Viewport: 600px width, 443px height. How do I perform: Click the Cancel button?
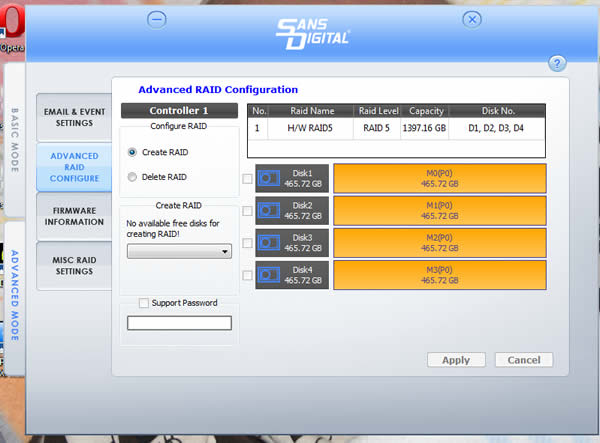pyautogui.click(x=524, y=360)
